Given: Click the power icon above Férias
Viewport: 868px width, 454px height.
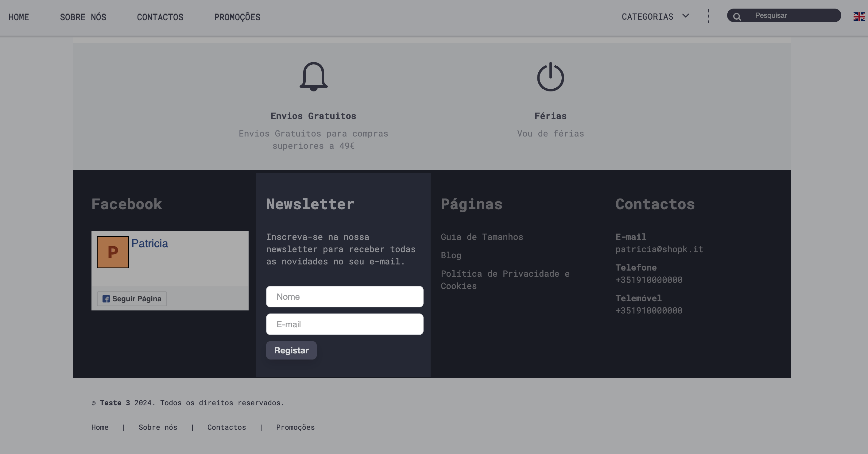Looking at the screenshot, I should (x=551, y=77).
